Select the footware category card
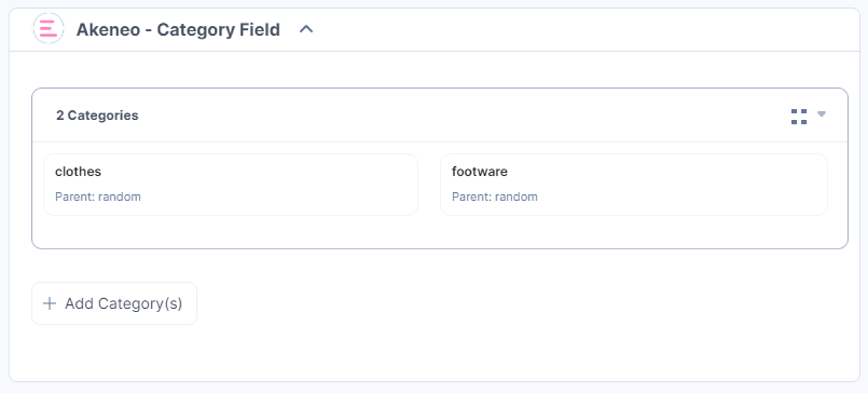The width and height of the screenshot is (868, 393). coord(634,185)
